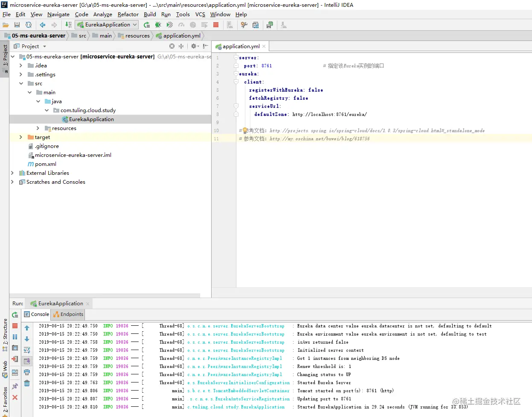Click the resources breadcrumb in navigation bar
Viewport: 532px width, 417px height.
point(137,36)
